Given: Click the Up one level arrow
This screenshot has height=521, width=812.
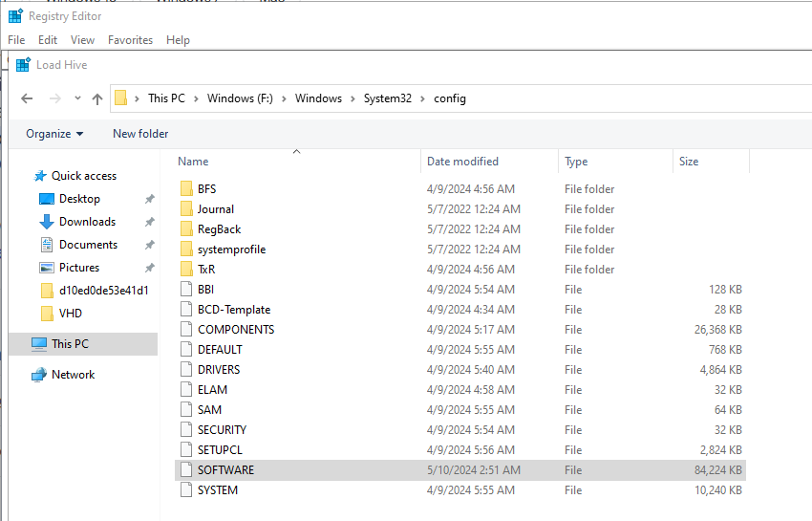Looking at the screenshot, I should click(x=96, y=98).
